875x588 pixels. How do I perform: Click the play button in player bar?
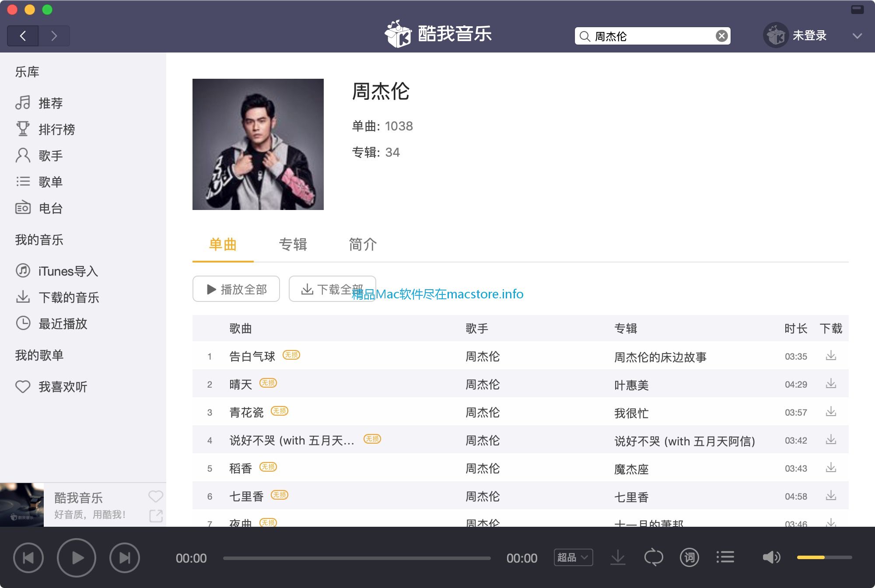77,558
